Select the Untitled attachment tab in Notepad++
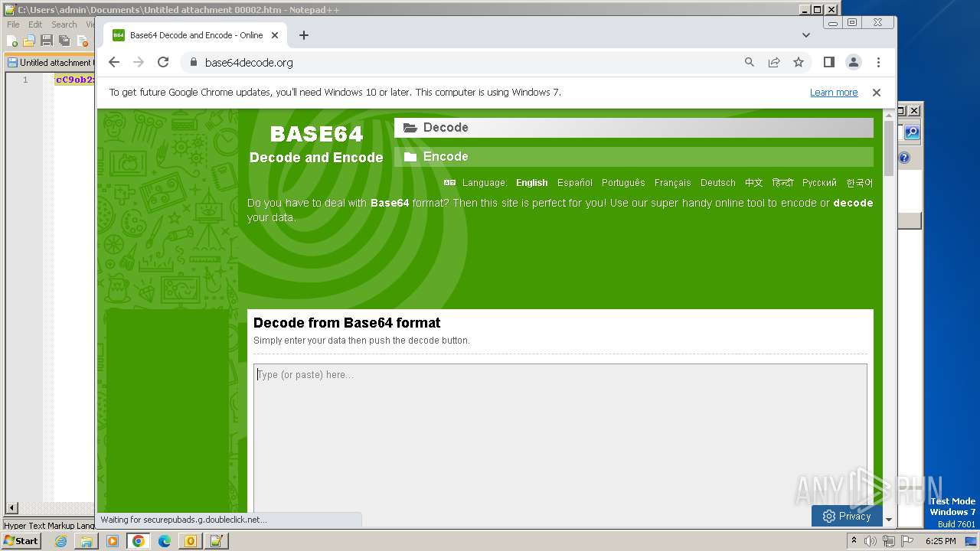 [x=50, y=63]
